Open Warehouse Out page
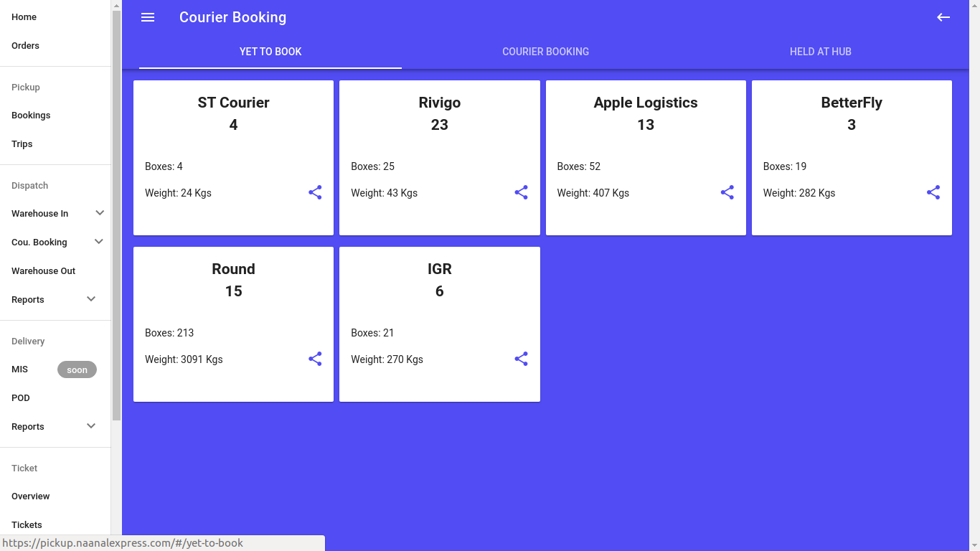Screen dimensions: 980x551 click(43, 271)
